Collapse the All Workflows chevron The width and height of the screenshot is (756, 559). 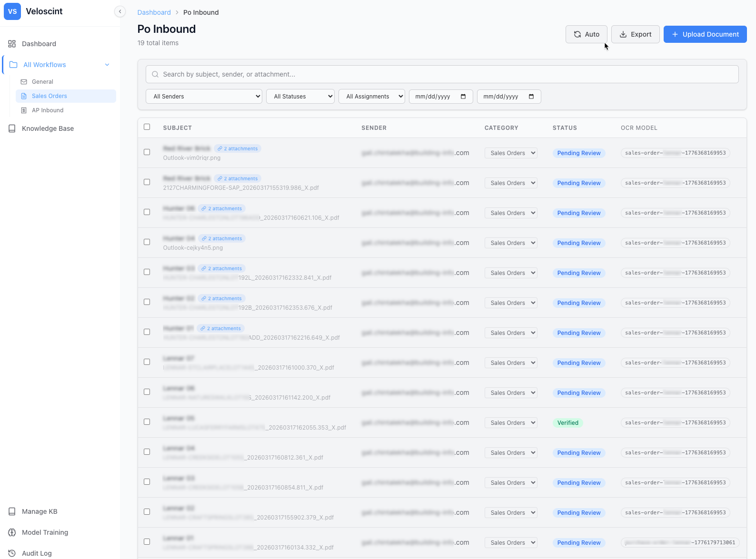coord(107,65)
